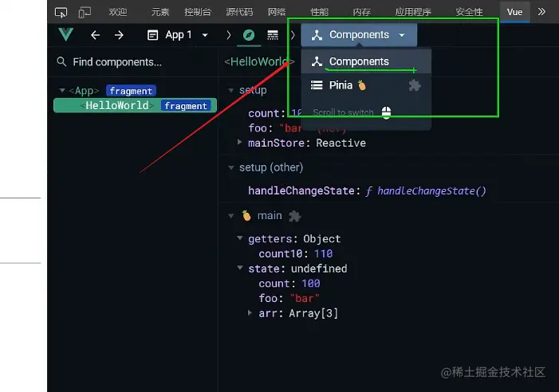The image size is (559, 392).
Task: Select the App component row
Action: tap(135, 91)
